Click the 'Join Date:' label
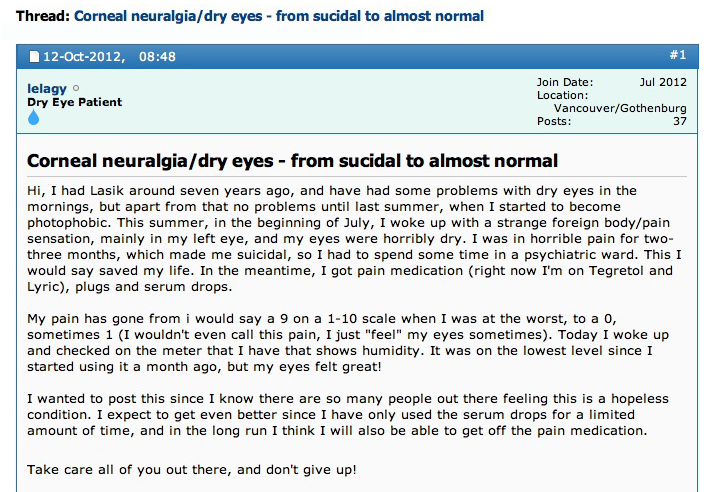This screenshot has width=714, height=492. tap(565, 82)
